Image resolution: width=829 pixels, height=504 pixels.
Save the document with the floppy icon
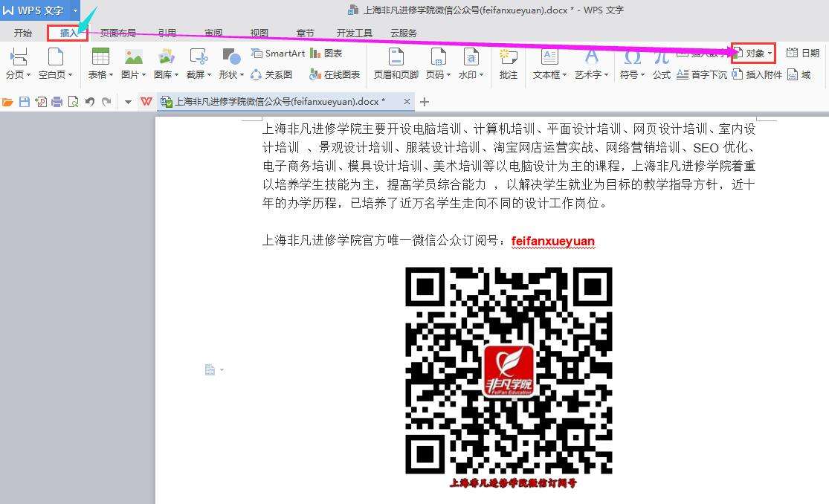pyautogui.click(x=25, y=102)
